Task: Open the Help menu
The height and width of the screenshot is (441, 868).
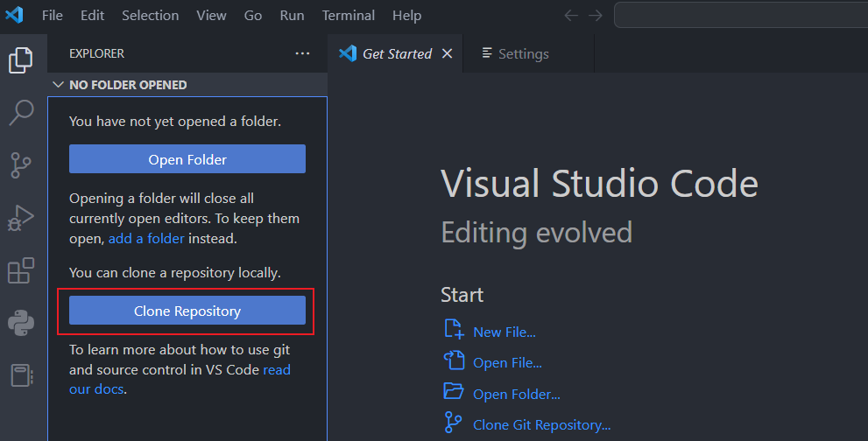Action: (x=406, y=16)
